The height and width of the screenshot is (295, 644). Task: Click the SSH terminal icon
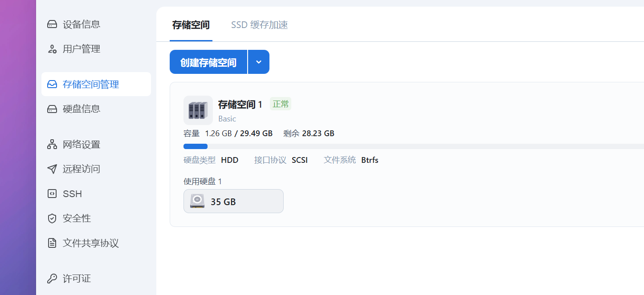coord(52,194)
